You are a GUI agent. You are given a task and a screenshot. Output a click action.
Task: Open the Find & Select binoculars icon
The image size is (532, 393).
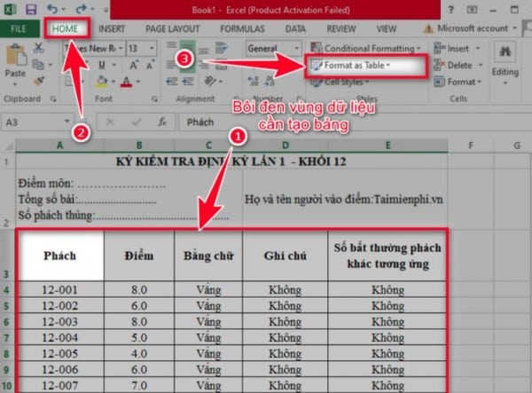click(505, 51)
